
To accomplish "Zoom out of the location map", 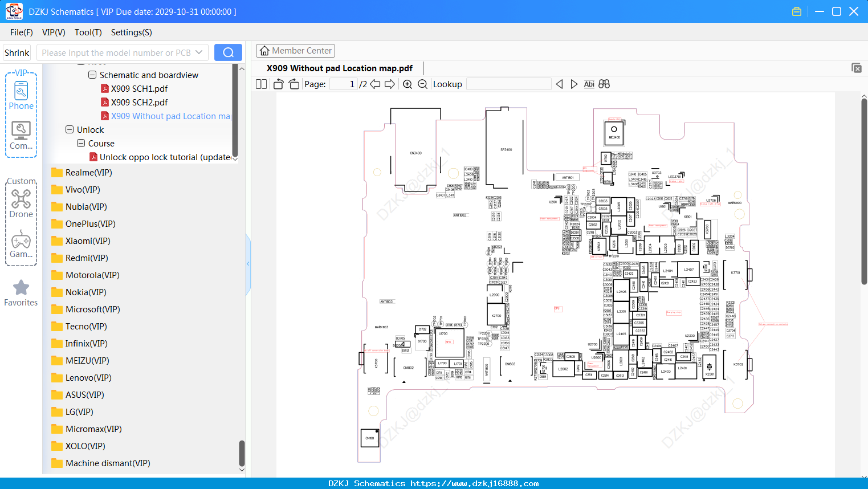I will tap(422, 84).
